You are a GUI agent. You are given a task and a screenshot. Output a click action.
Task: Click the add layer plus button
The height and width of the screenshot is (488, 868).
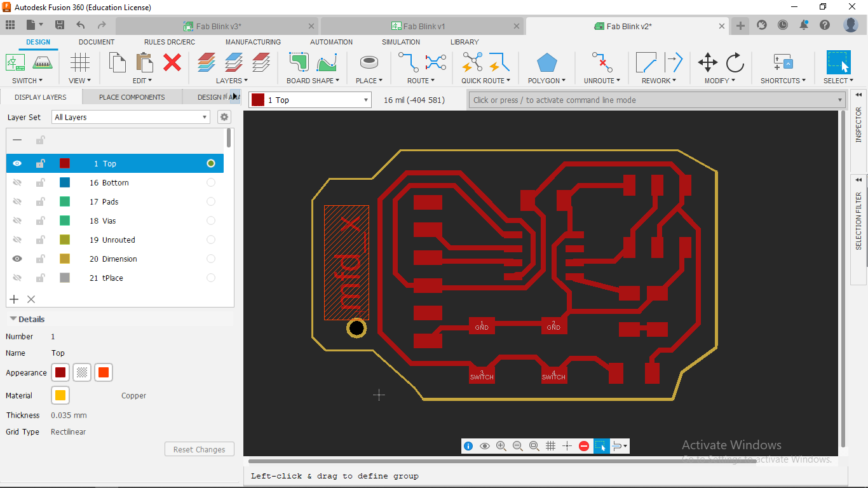click(14, 299)
